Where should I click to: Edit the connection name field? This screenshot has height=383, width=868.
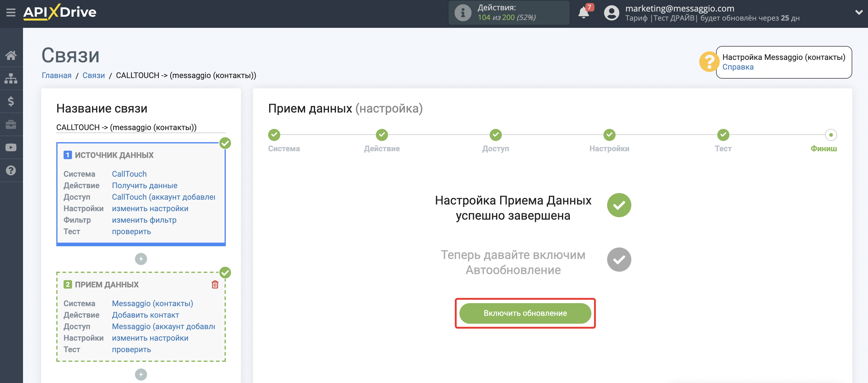tap(141, 127)
